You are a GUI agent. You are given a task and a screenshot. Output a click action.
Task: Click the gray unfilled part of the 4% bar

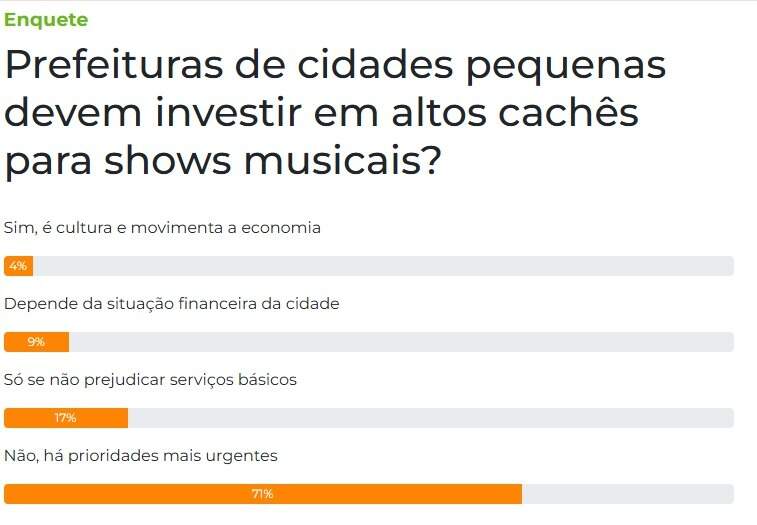click(x=380, y=266)
